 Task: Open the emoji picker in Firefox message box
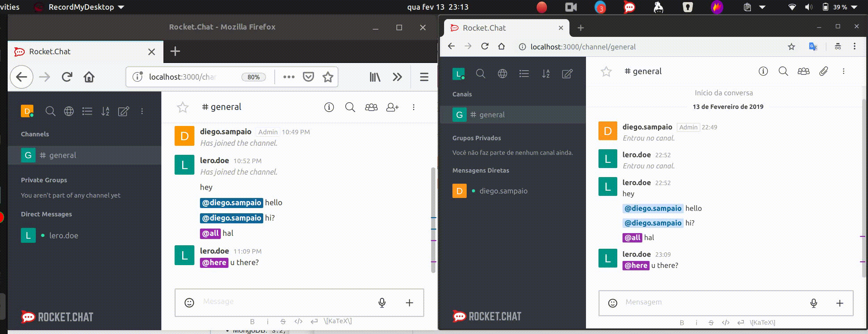[x=189, y=303]
